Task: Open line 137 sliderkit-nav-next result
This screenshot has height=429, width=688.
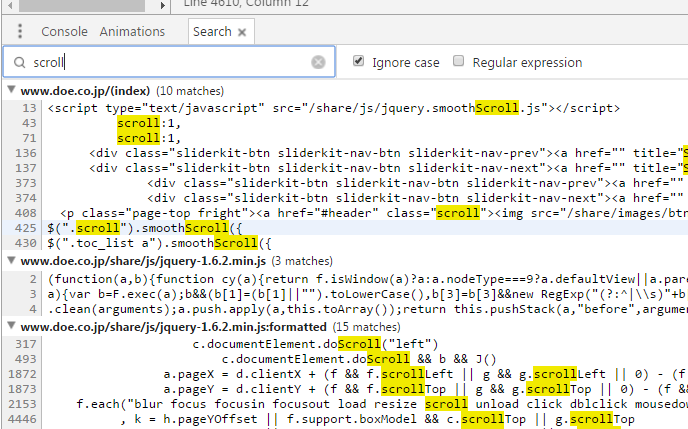Action: (388, 168)
